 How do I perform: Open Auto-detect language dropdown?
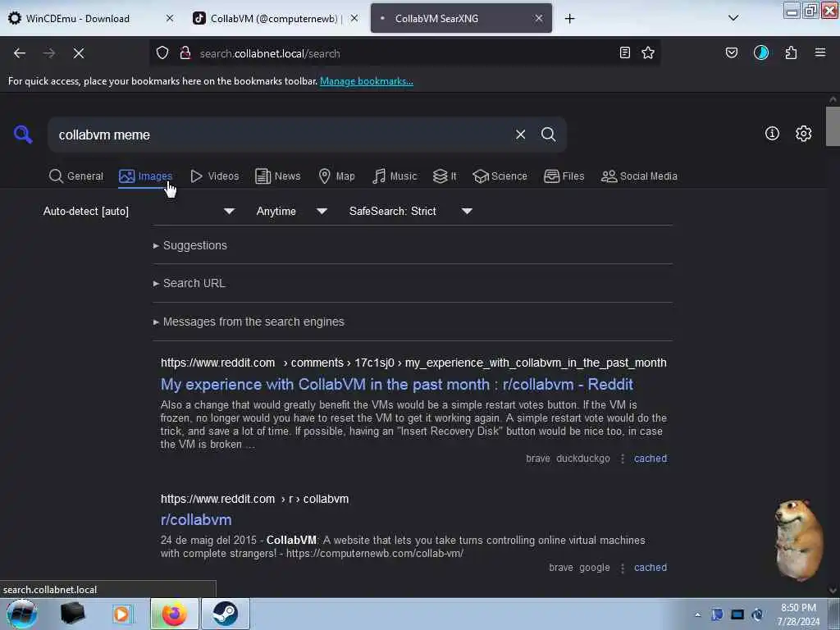[139, 211]
